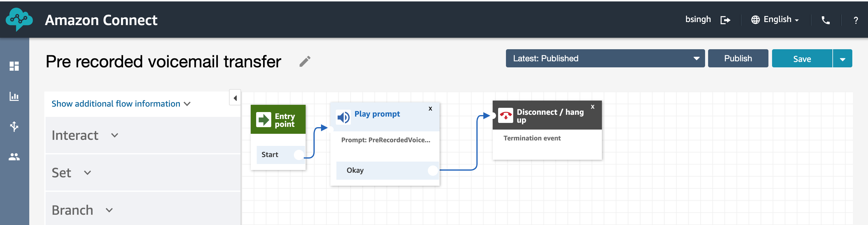Open the routing flows sidebar icon

(14, 127)
